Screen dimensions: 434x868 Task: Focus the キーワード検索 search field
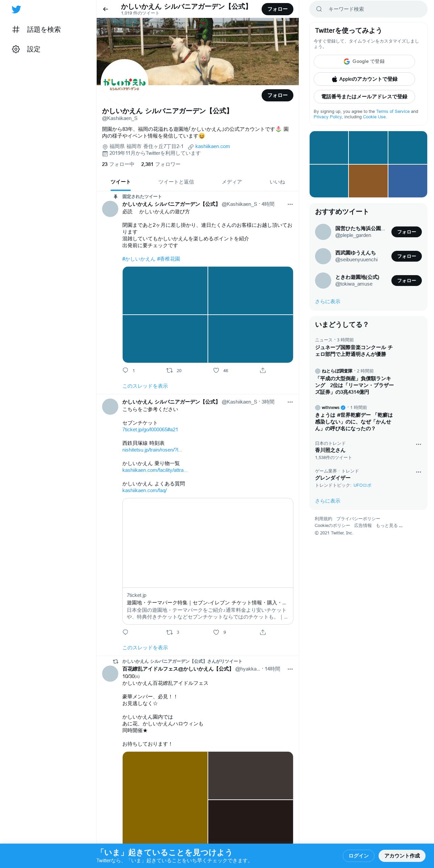pyautogui.click(x=368, y=9)
